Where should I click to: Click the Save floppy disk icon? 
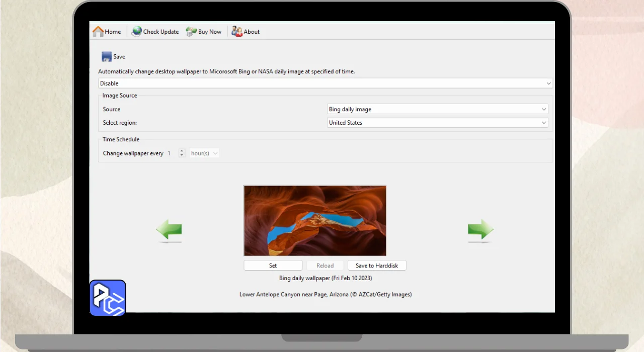coord(107,57)
